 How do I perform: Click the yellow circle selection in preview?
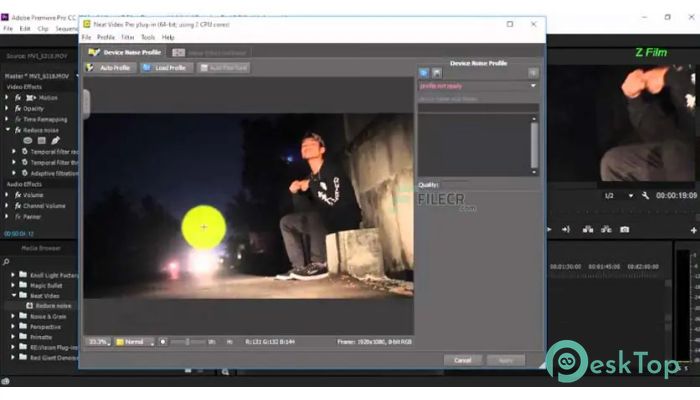(204, 227)
